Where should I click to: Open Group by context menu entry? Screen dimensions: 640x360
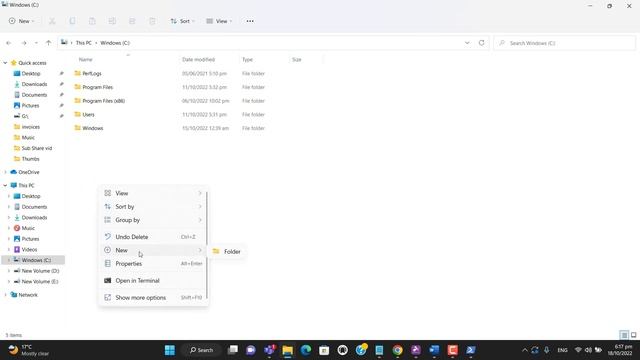point(153,220)
